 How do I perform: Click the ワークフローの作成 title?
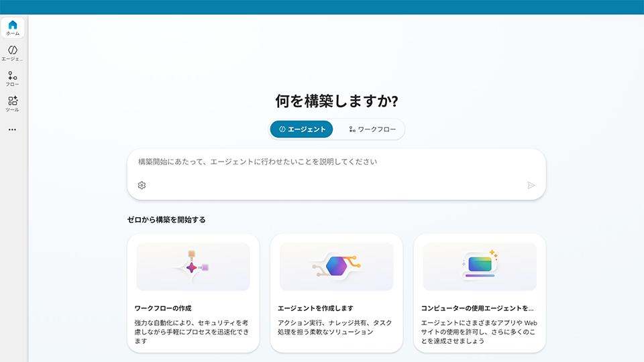(163, 308)
